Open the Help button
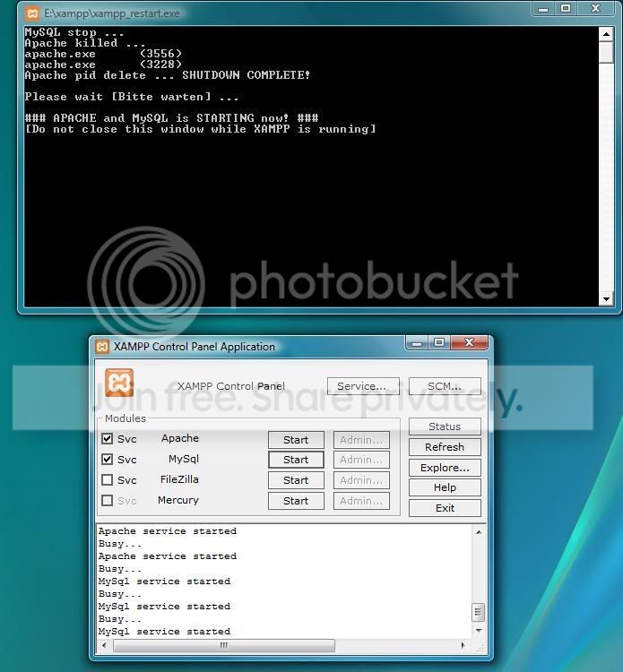Viewport: 623px width, 672px height. point(445,487)
